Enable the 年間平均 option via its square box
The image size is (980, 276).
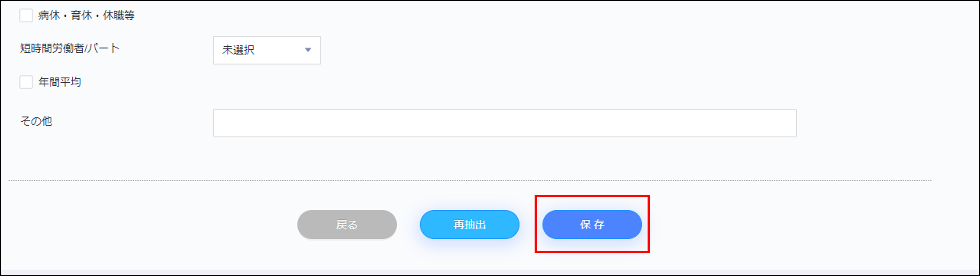pyautogui.click(x=26, y=82)
